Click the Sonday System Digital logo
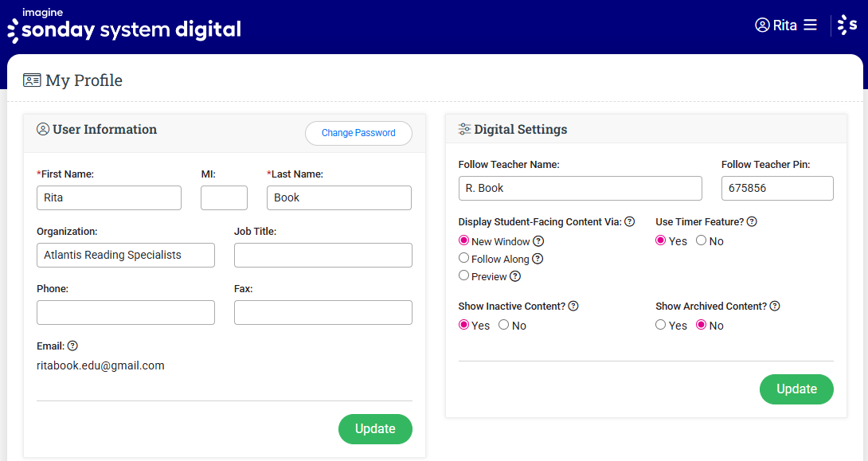The height and width of the screenshot is (461, 868). 124,25
